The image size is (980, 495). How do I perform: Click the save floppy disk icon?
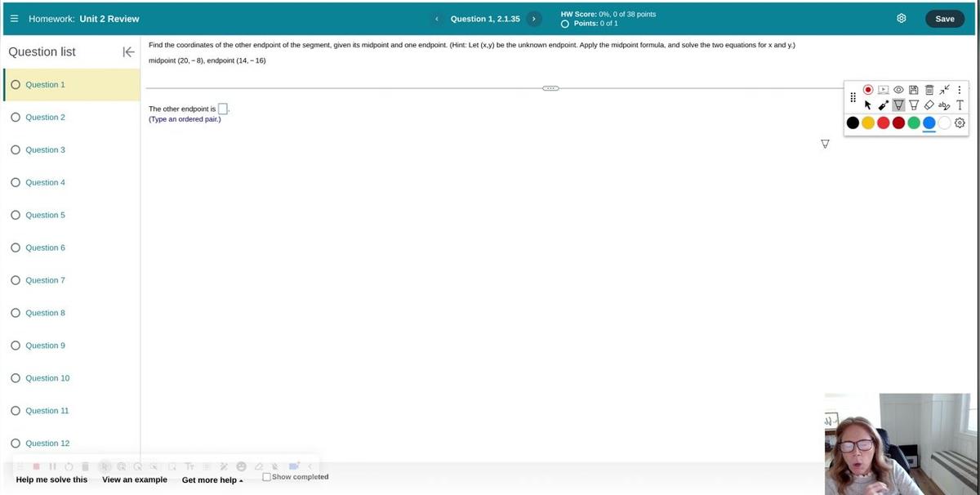coord(914,90)
